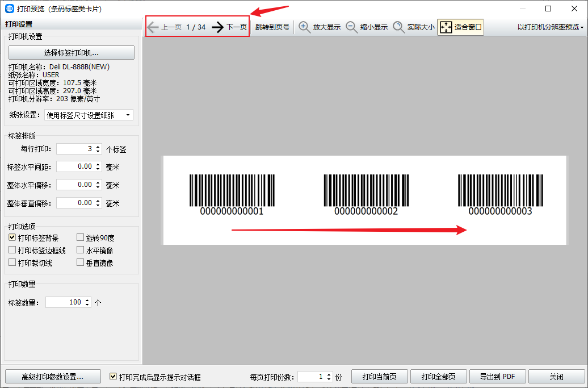Click the 每页打印份数 input field
588x388 pixels.
tap(312, 377)
